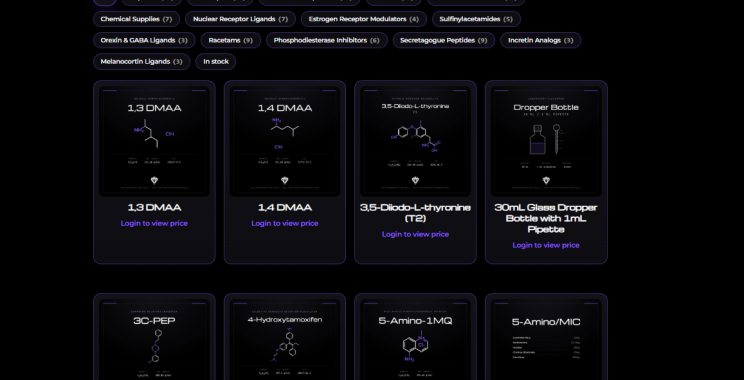Show Incretin Analogs products
The image size is (744, 380).
[540, 40]
